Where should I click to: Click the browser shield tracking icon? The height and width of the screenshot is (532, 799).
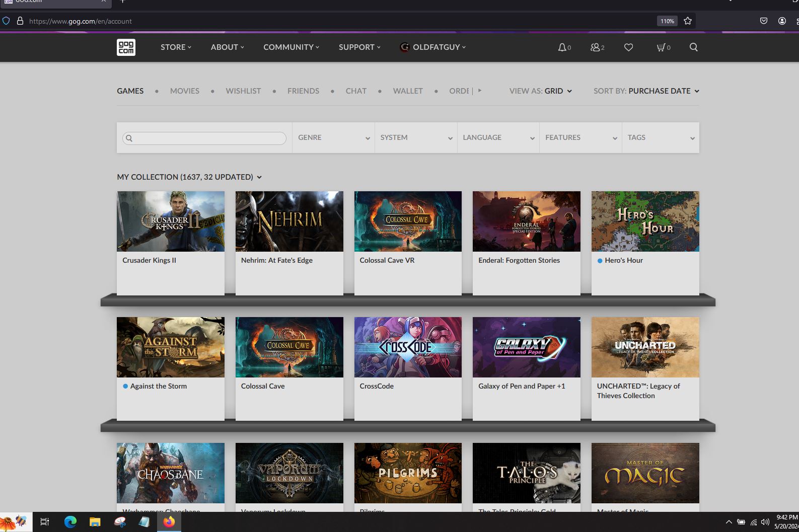(6, 21)
